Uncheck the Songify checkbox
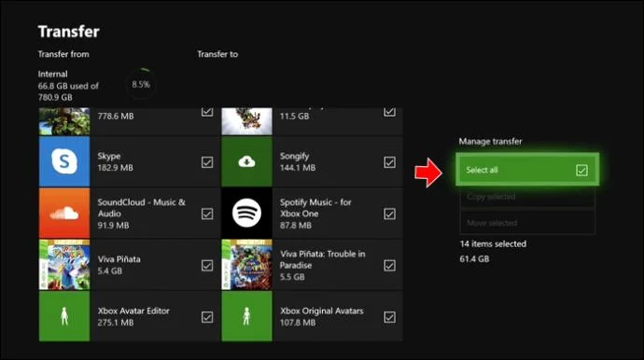 click(389, 162)
